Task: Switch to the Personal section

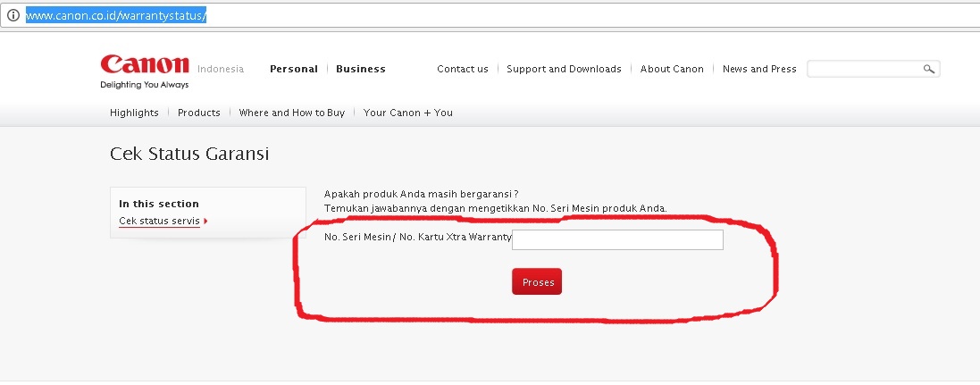Action: pos(294,69)
